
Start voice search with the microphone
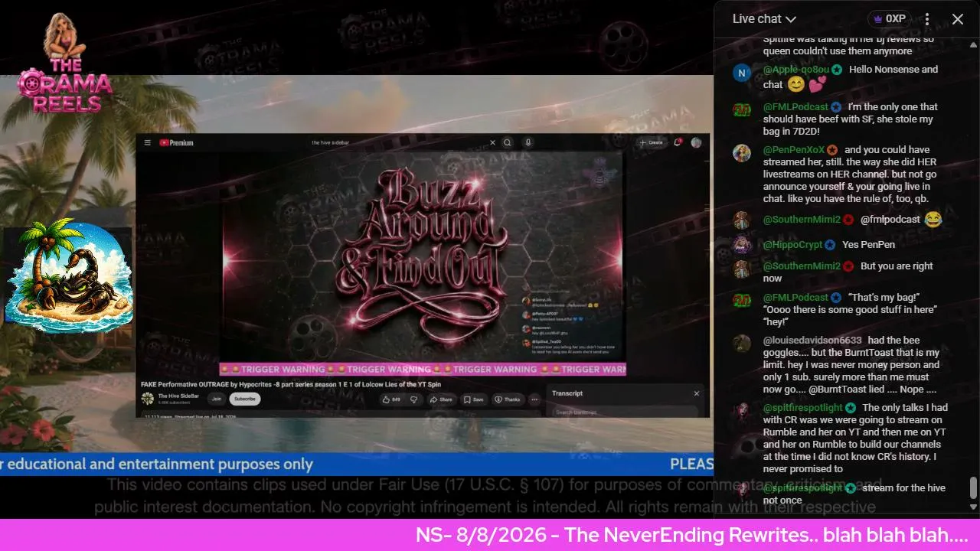tap(528, 142)
